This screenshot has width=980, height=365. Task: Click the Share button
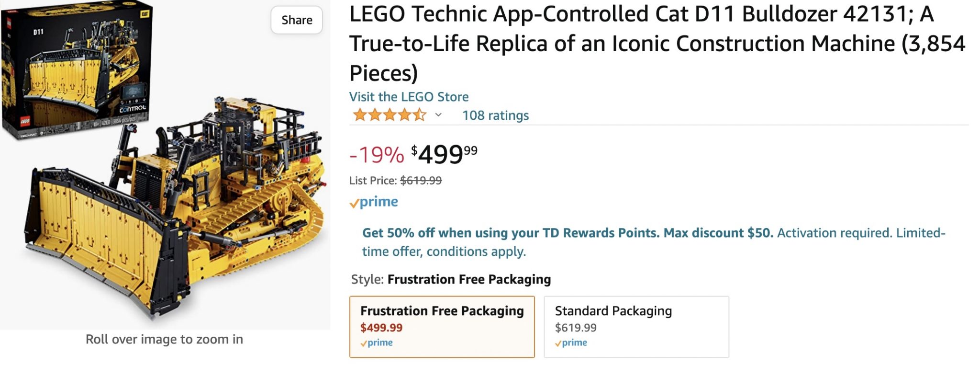[298, 20]
